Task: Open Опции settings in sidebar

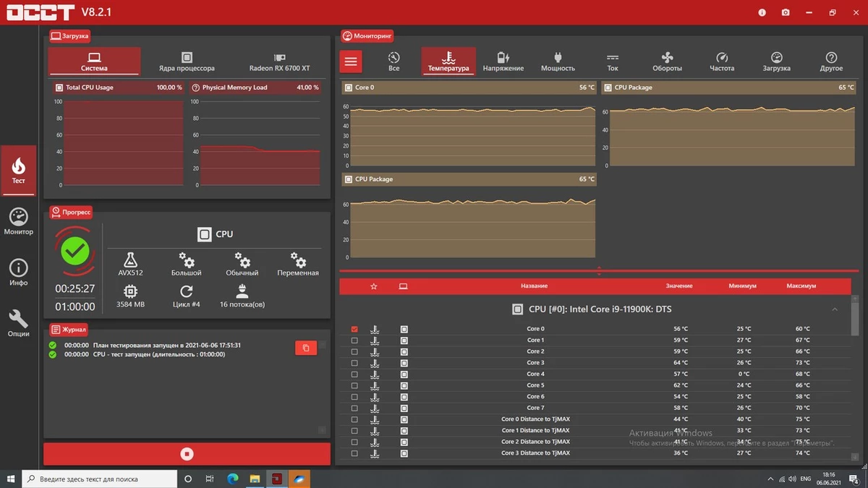Action: click(x=19, y=323)
